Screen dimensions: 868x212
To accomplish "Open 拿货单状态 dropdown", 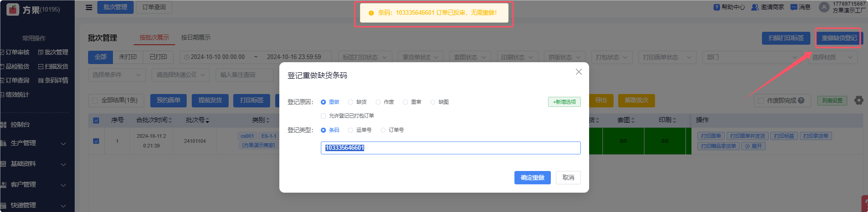I will pos(420,57).
